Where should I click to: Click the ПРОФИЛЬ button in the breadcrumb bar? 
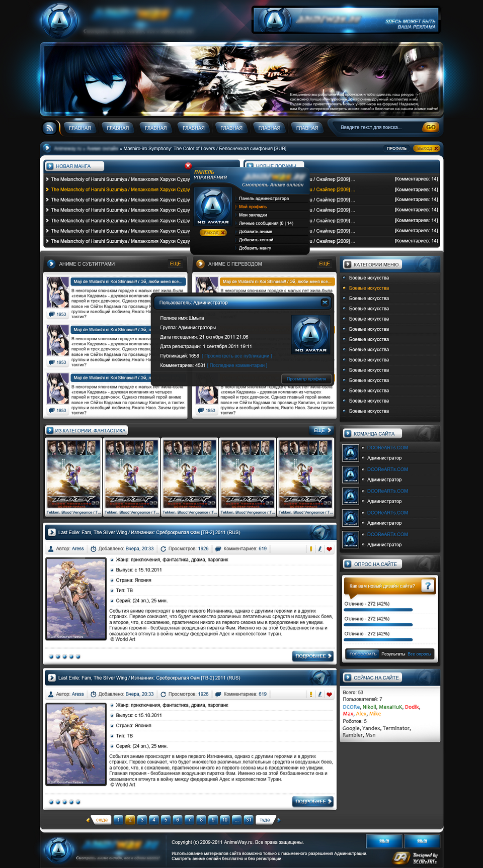coord(396,148)
